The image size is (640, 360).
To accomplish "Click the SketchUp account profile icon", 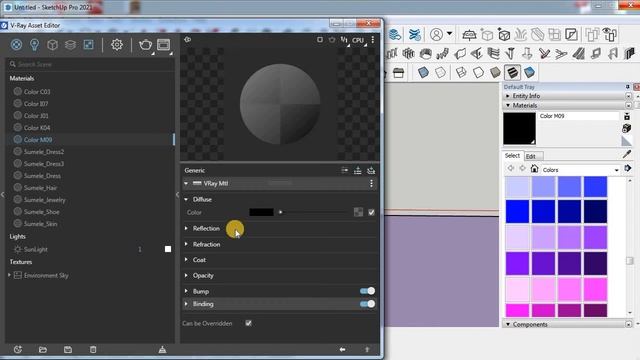I will pos(436,35).
